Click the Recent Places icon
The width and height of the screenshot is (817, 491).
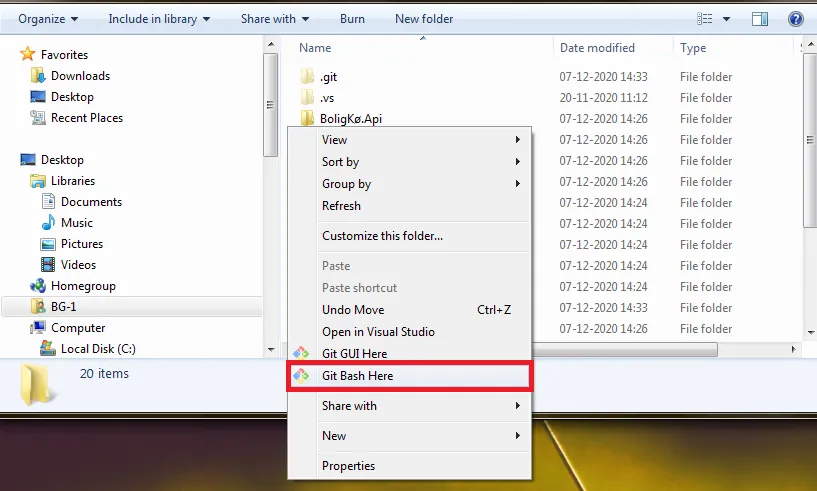[38, 118]
